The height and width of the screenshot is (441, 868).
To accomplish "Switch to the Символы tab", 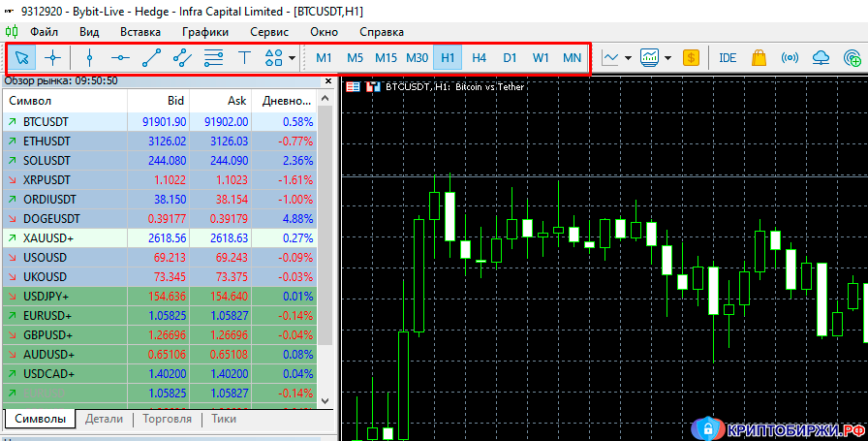I will pyautogui.click(x=40, y=419).
